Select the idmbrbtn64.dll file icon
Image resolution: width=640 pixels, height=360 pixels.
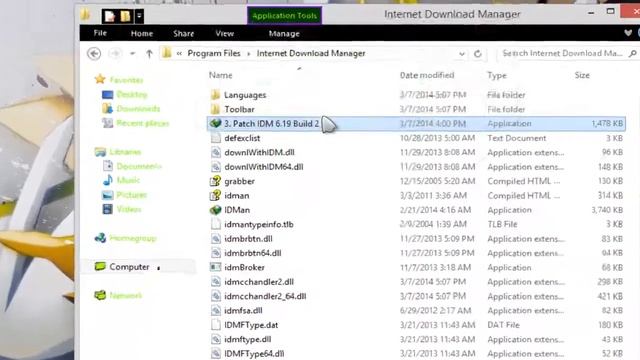[216, 253]
